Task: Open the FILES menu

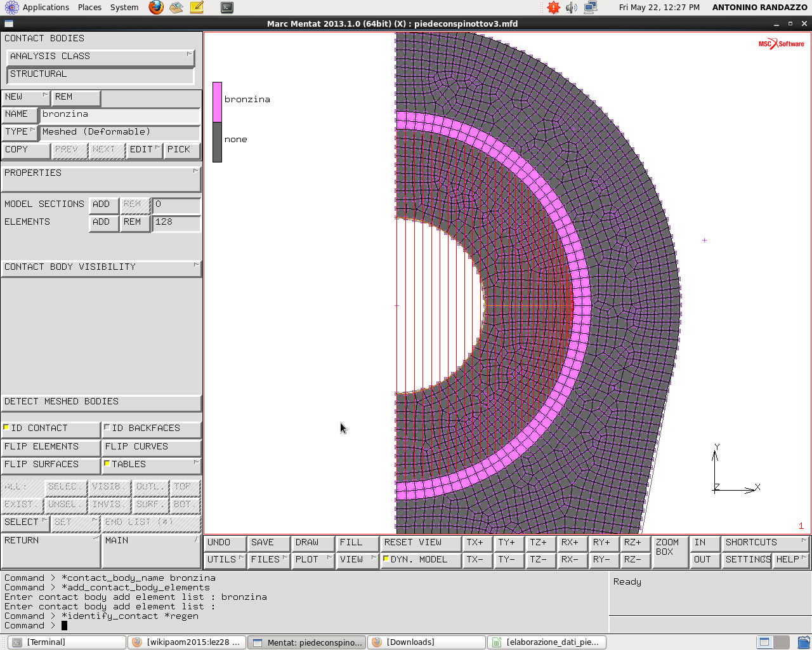Action: [269, 560]
